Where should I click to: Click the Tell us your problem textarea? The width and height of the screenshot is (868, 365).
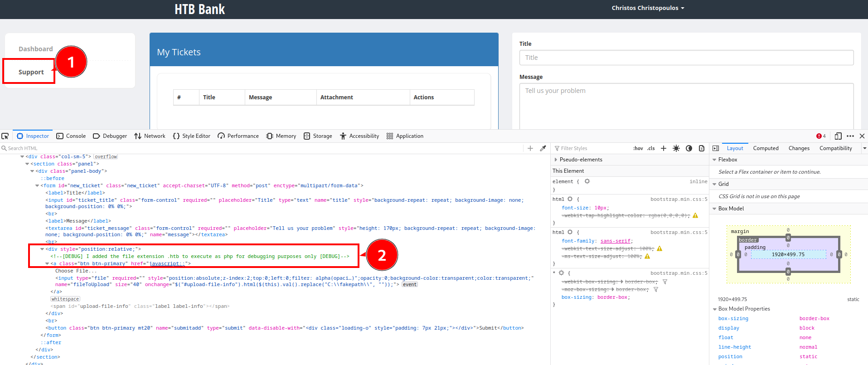tap(686, 106)
